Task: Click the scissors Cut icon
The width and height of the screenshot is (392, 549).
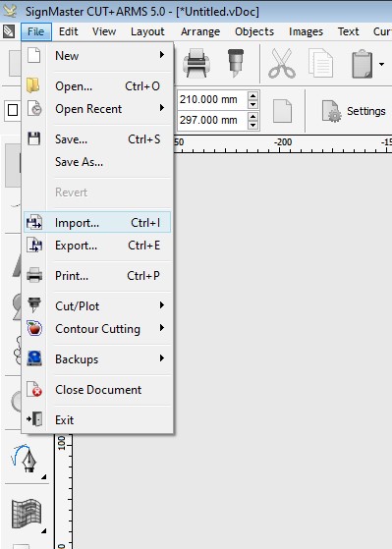Action: pyautogui.click(x=282, y=64)
